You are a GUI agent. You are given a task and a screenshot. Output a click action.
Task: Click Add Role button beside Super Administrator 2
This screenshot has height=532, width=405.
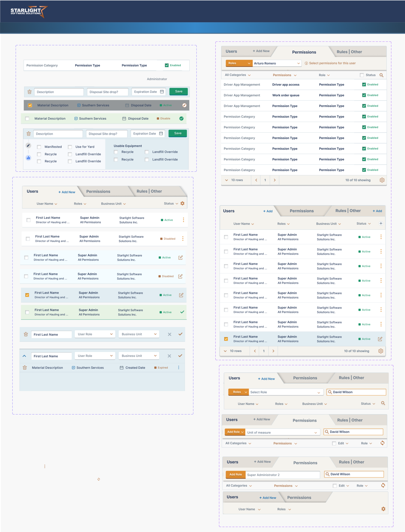[x=235, y=474]
